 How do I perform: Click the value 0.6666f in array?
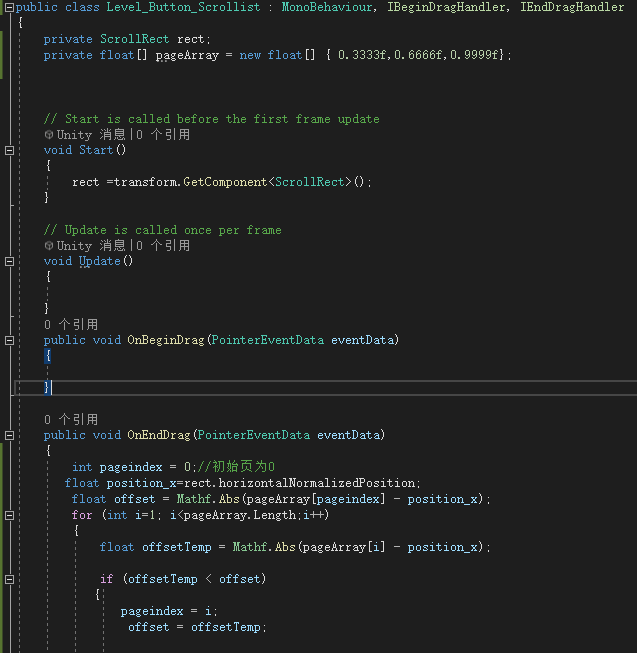coord(418,55)
